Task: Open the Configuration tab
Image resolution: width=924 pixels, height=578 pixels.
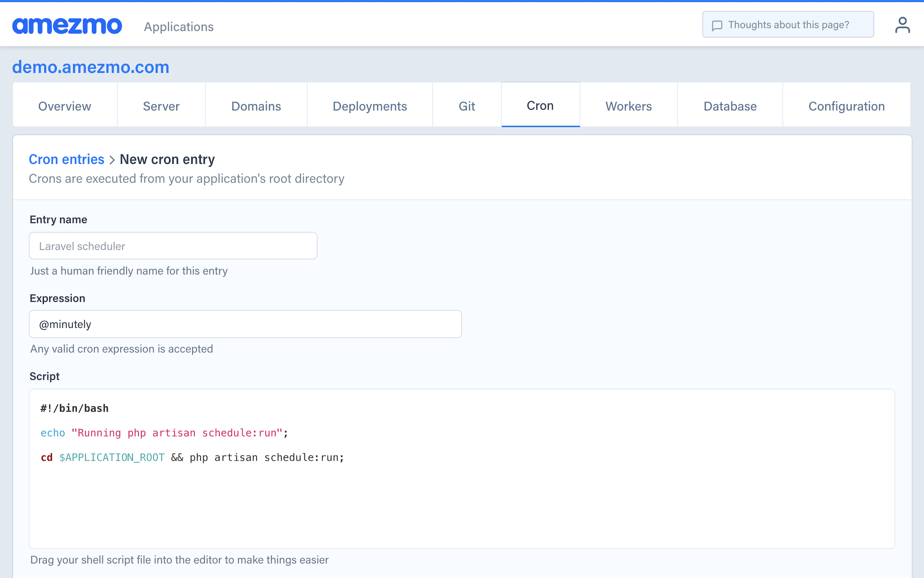Action: (846, 106)
